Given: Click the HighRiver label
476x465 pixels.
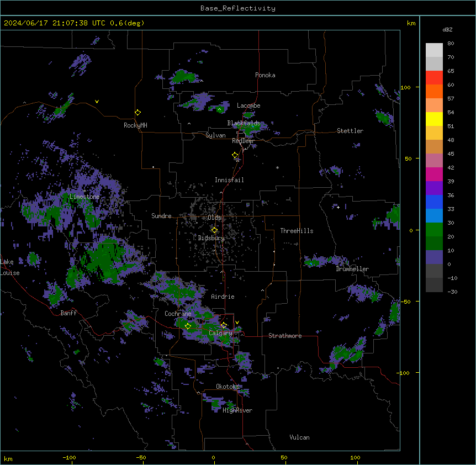Looking at the screenshot, I should pyautogui.click(x=237, y=410).
